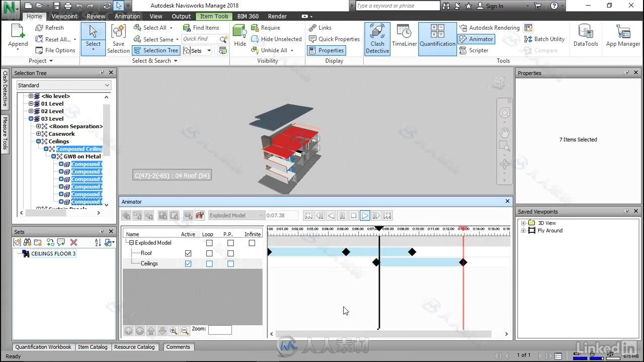
Task: Enable Loop for Roof
Action: click(209, 253)
